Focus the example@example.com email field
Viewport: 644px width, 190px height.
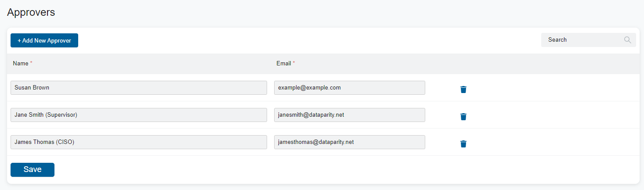tap(349, 88)
